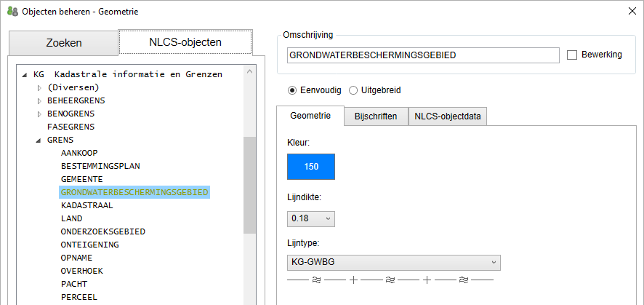Expand the BEHEERGRENS tree node
Image resolution: width=644 pixels, height=305 pixels.
tap(40, 100)
